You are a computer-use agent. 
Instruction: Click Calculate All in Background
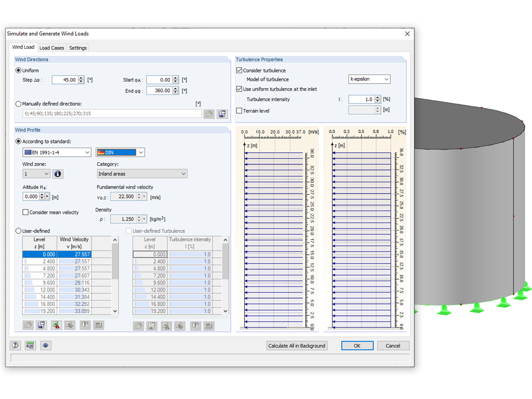(x=297, y=345)
